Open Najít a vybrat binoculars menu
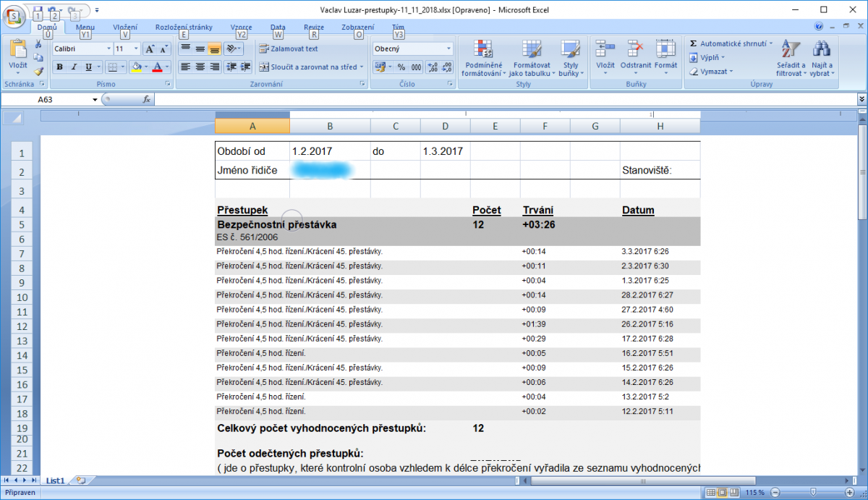Screen dimensions: 868x500 click(x=821, y=58)
